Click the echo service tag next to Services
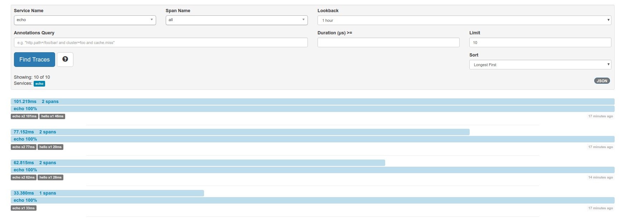 click(x=39, y=84)
